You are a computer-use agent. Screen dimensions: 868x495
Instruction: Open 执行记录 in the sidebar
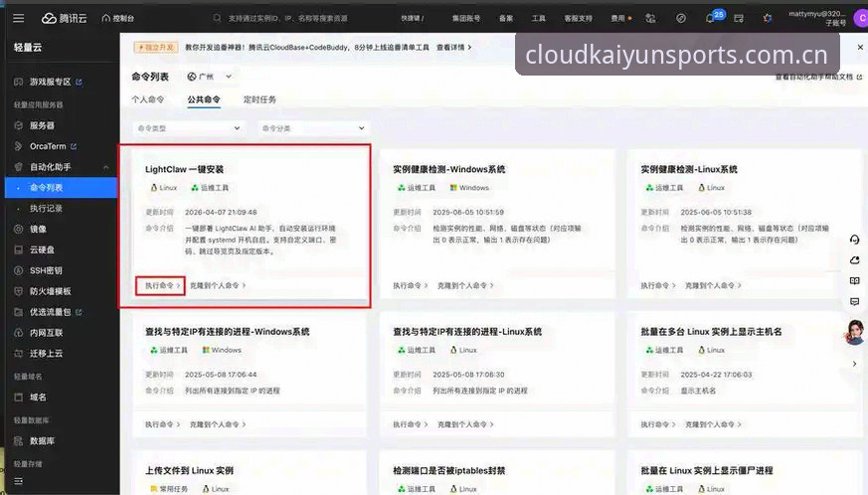tap(46, 208)
